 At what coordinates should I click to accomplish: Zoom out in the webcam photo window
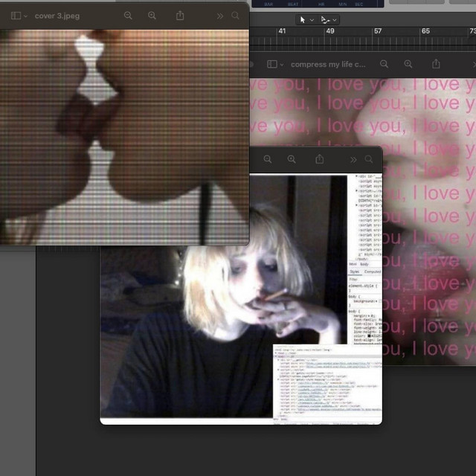pos(268,159)
